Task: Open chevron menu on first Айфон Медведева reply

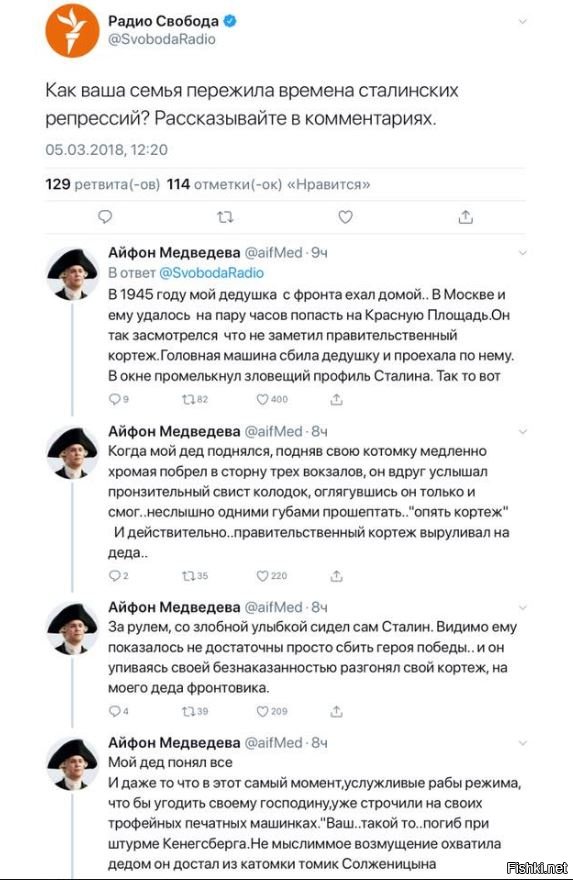Action: pos(522,253)
